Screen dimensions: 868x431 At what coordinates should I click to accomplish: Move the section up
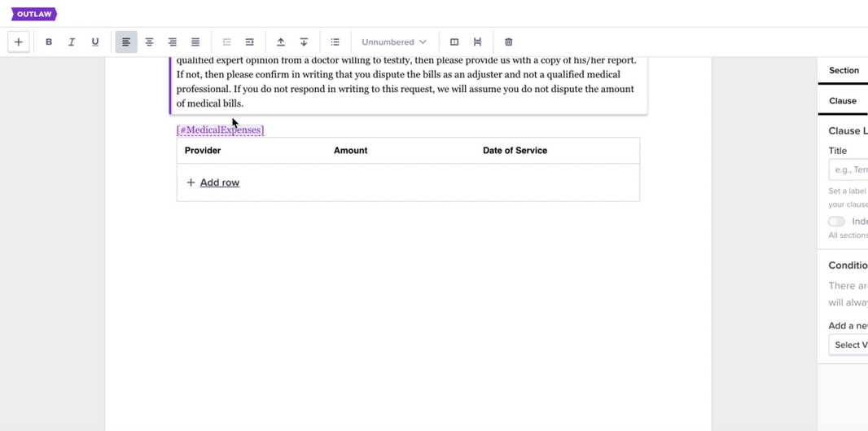[281, 42]
